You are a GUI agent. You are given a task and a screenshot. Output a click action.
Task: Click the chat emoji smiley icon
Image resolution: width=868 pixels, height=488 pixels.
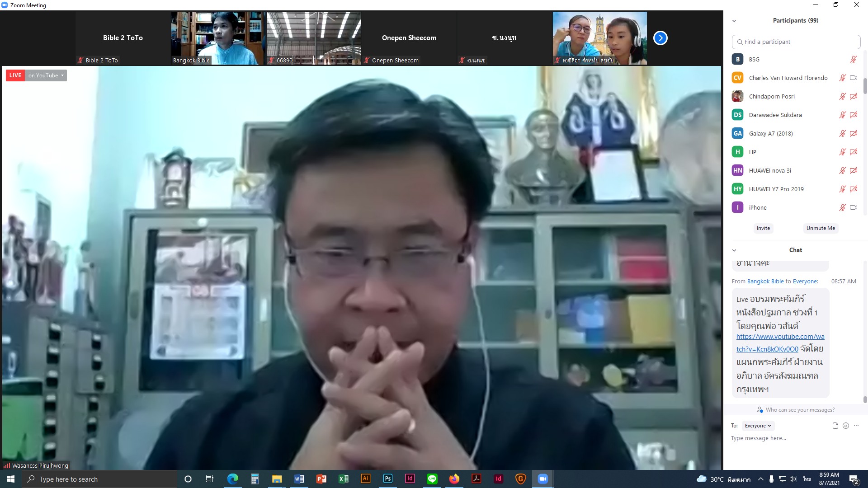tap(846, 426)
